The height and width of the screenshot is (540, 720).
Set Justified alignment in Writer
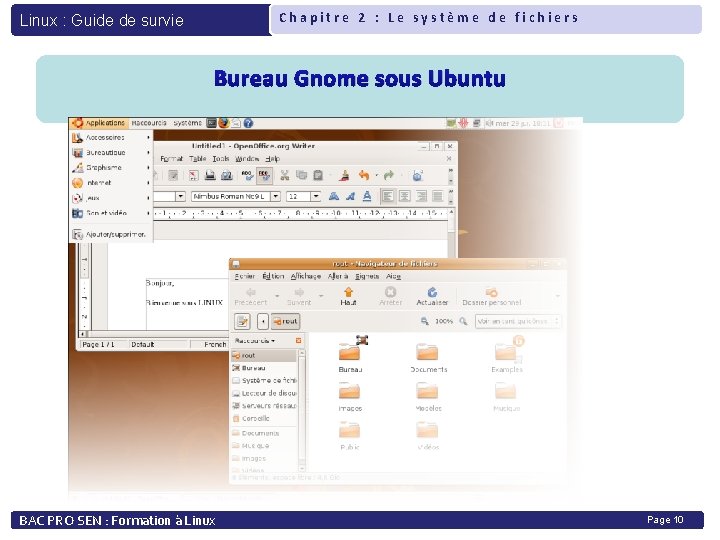(x=438, y=197)
